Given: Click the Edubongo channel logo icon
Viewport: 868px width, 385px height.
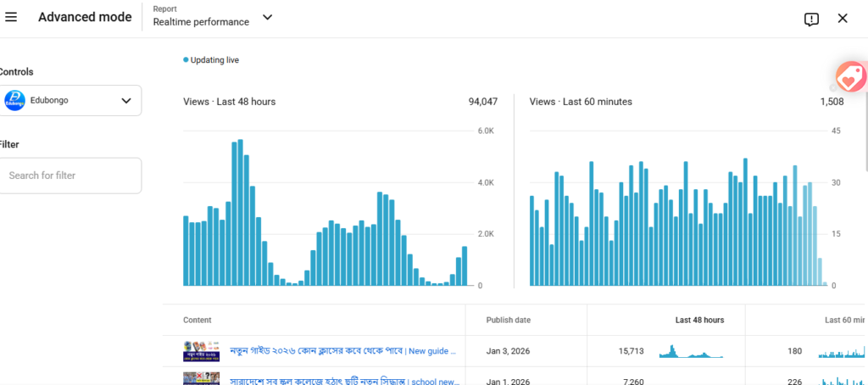Looking at the screenshot, I should pyautogui.click(x=14, y=100).
